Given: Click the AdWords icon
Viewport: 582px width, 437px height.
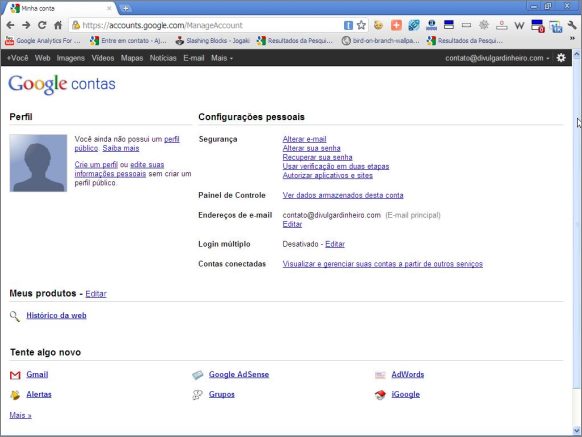Looking at the screenshot, I should coord(380,375).
